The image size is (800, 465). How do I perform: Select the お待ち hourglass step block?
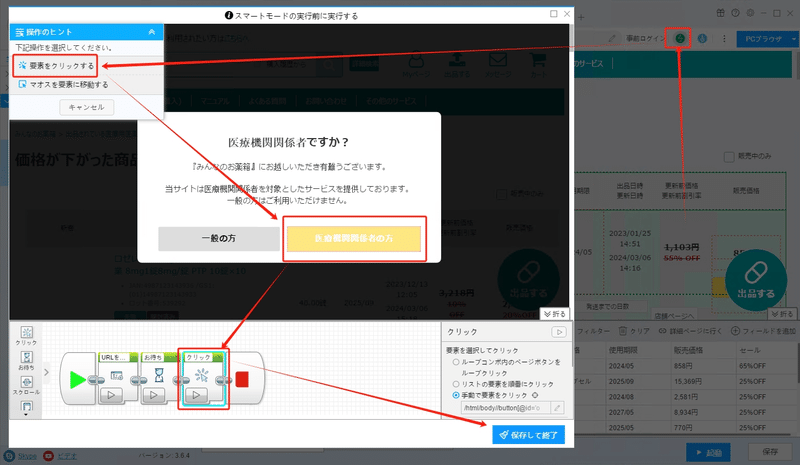[x=159, y=376]
